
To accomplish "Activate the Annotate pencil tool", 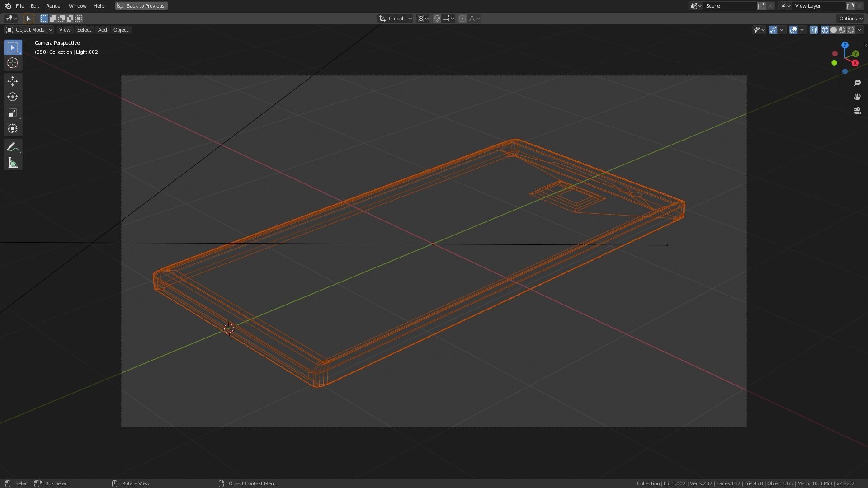I will pyautogui.click(x=13, y=147).
